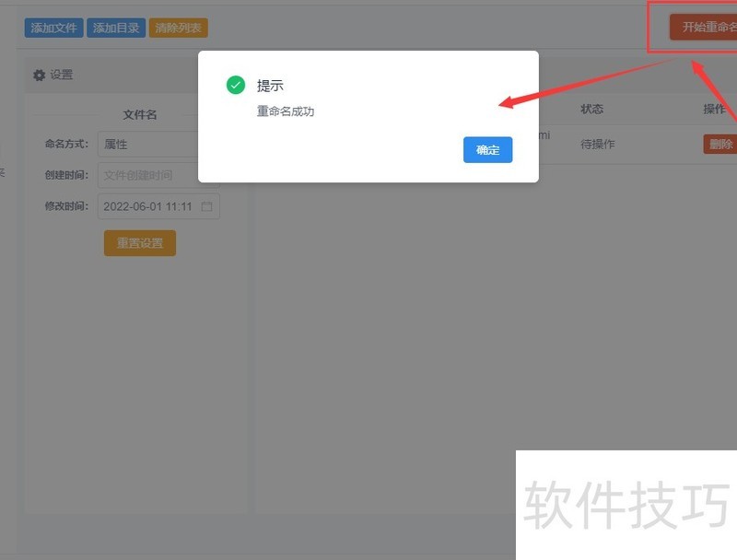Image resolution: width=737 pixels, height=560 pixels.
Task: Click the 命名方式 label
Action: click(66, 144)
